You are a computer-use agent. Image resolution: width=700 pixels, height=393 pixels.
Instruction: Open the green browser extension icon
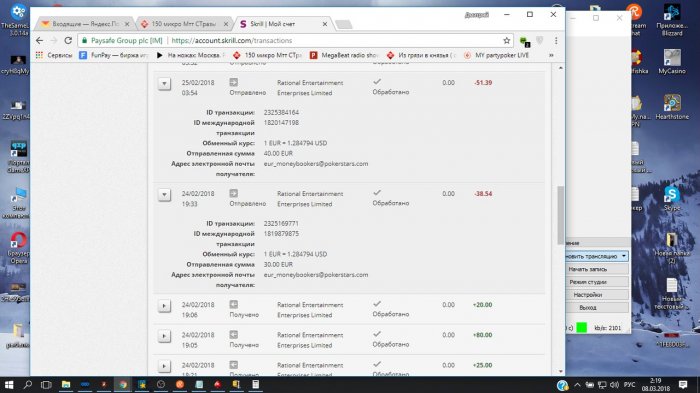(x=525, y=42)
